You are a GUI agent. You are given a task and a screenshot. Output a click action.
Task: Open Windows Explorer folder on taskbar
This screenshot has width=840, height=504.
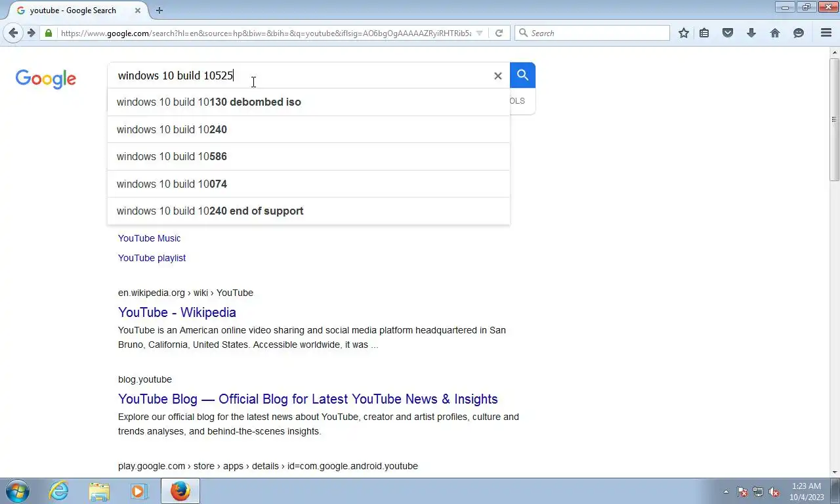coord(99,491)
